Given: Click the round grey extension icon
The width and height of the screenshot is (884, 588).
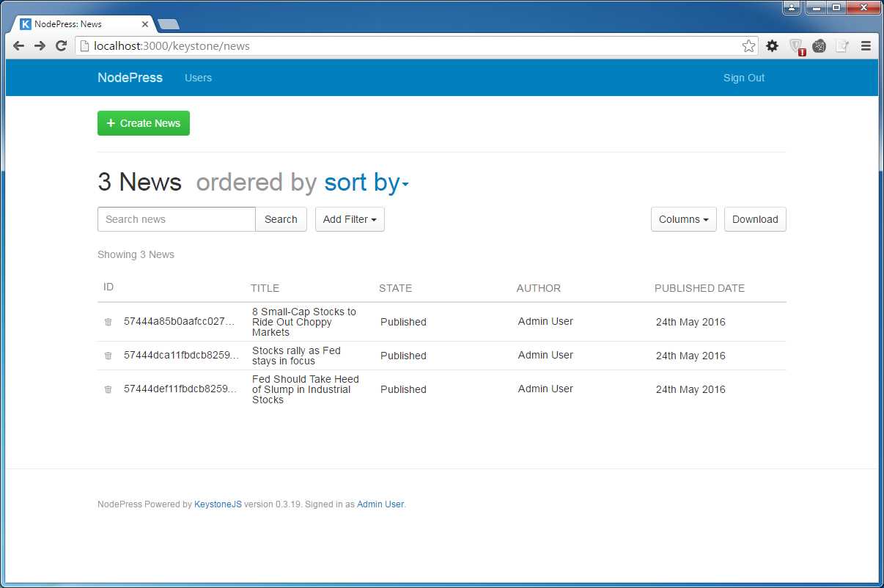Looking at the screenshot, I should [819, 46].
